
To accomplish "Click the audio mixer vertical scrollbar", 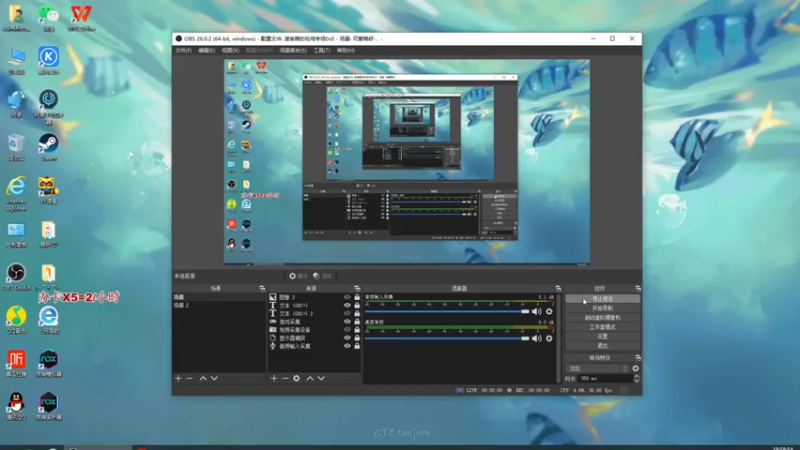I will (559, 338).
